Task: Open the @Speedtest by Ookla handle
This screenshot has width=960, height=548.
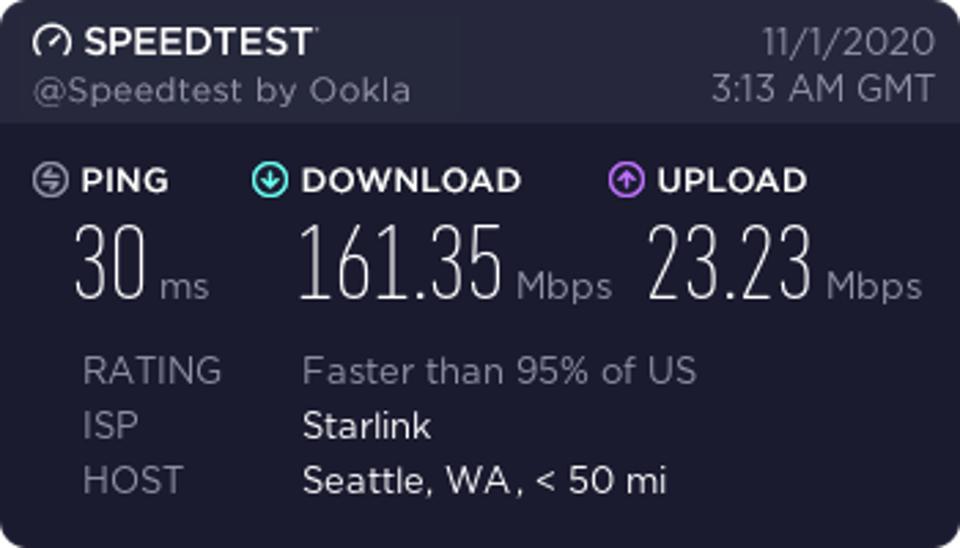Action: [x=222, y=91]
